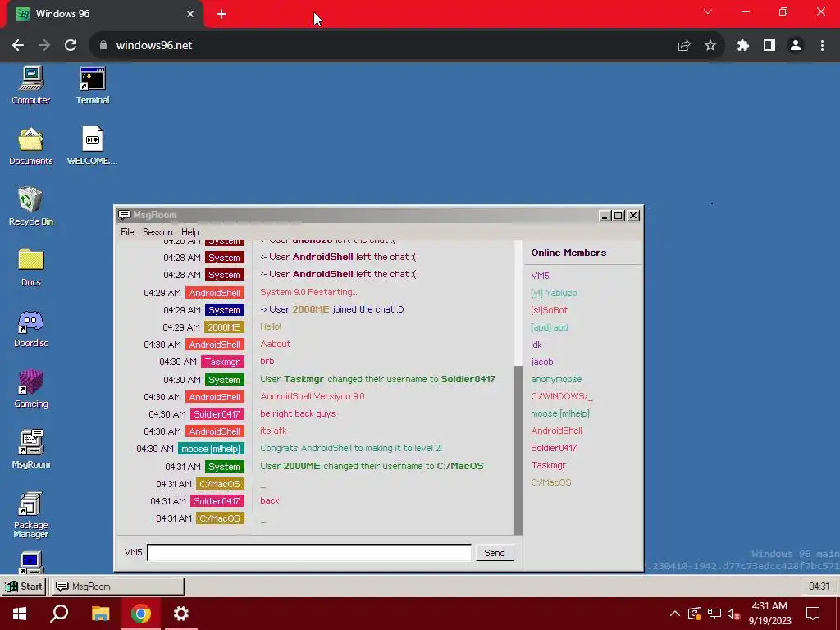The width and height of the screenshot is (840, 630).
Task: Select idk in Online Members list
Action: click(536, 345)
